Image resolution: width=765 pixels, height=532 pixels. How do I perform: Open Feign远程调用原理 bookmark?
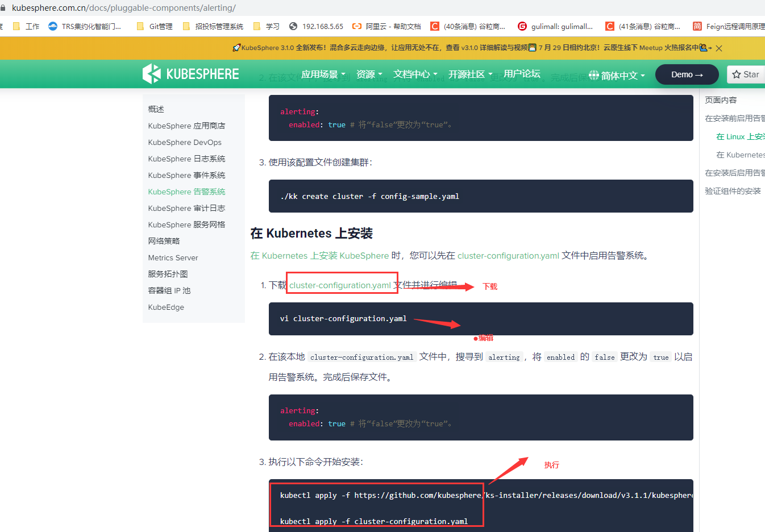[729, 26]
